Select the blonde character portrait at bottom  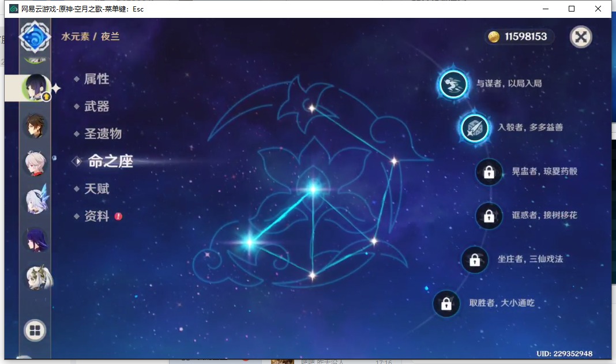pyautogui.click(x=38, y=277)
